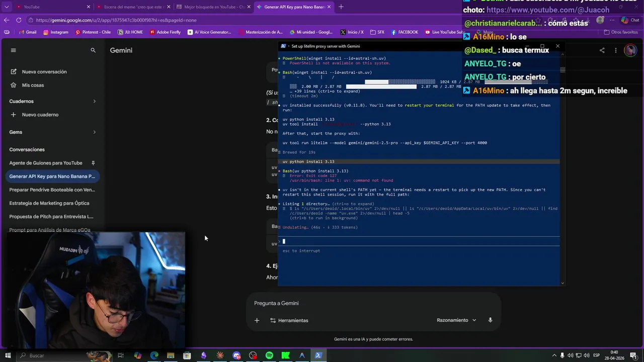Click the active terminal icon in taskbar
The height and width of the screenshot is (362, 644).
point(318,355)
